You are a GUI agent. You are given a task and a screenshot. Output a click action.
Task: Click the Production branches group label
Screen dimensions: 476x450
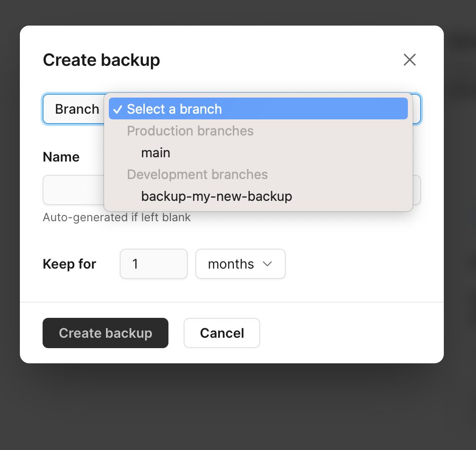pyautogui.click(x=190, y=131)
